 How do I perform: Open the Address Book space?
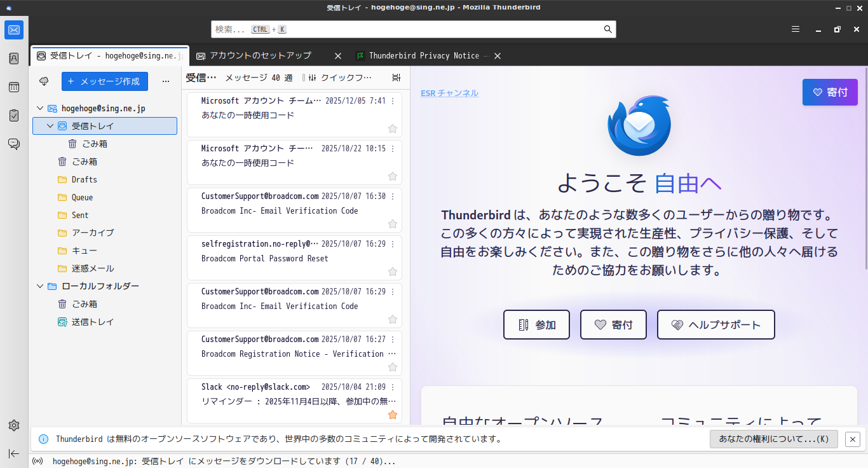click(x=14, y=59)
